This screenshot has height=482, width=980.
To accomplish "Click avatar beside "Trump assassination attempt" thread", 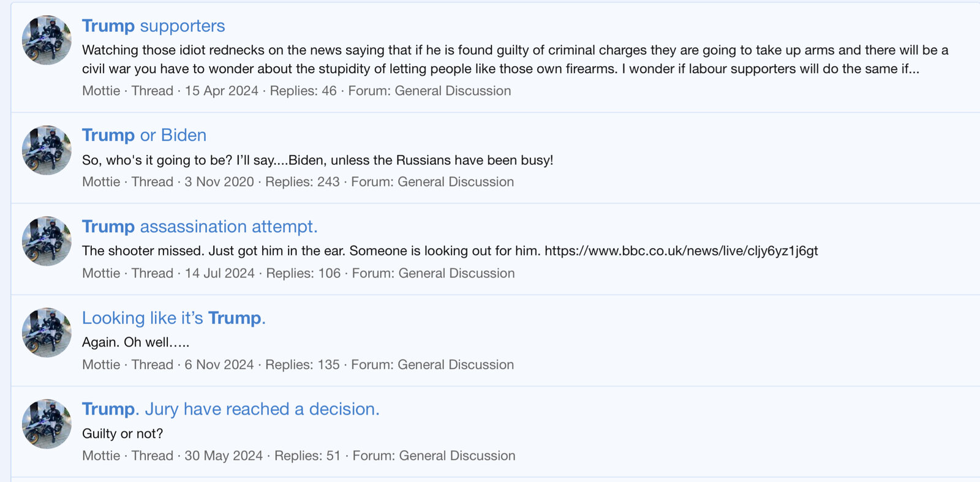I will tap(47, 241).
